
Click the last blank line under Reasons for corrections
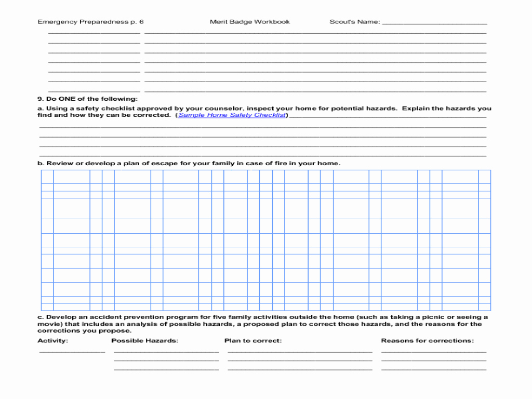pyautogui.click(x=434, y=369)
